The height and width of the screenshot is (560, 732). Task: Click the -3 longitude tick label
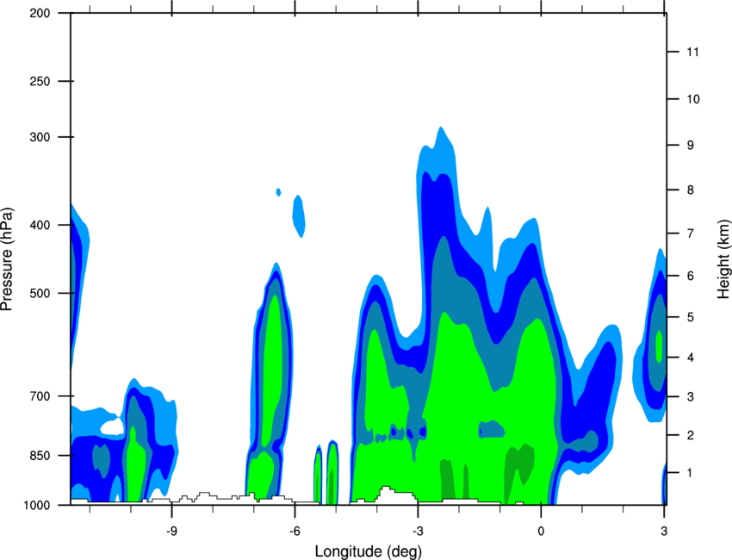(418, 531)
